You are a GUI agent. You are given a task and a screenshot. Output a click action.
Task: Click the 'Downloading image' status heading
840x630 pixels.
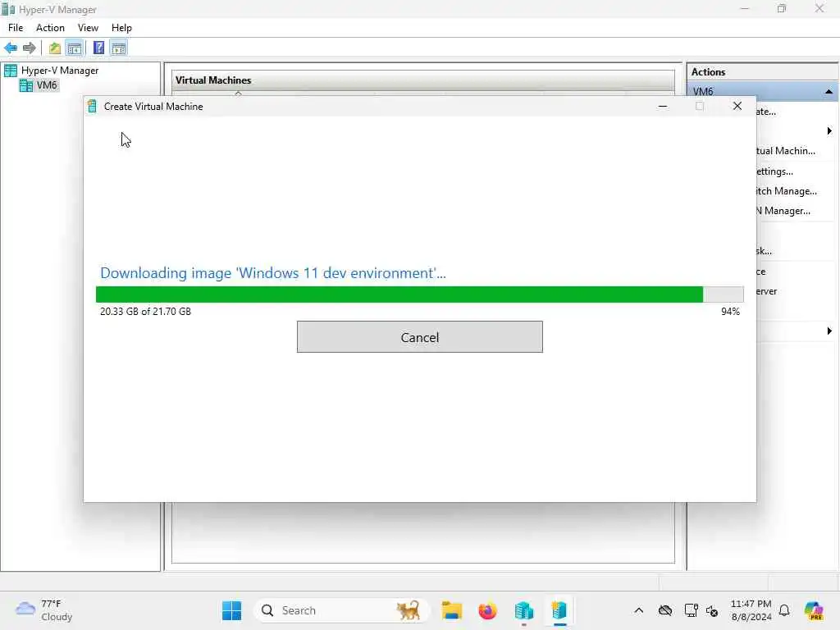(272, 272)
